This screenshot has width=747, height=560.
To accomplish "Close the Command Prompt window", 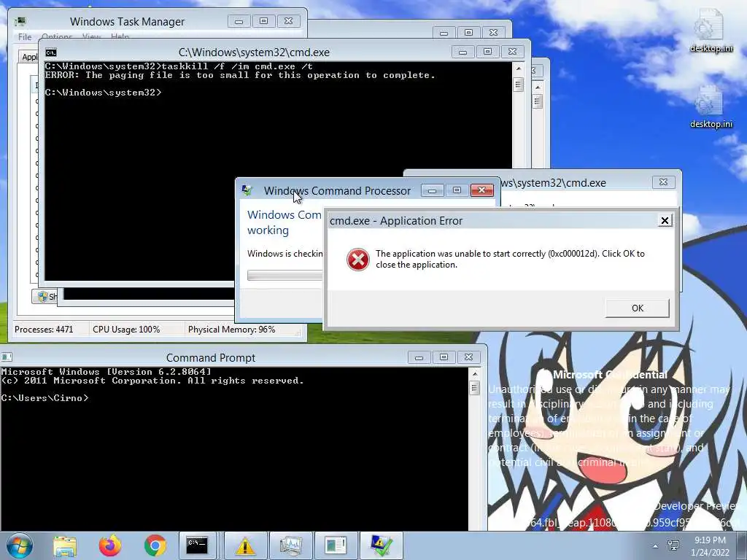I will tap(468, 357).
